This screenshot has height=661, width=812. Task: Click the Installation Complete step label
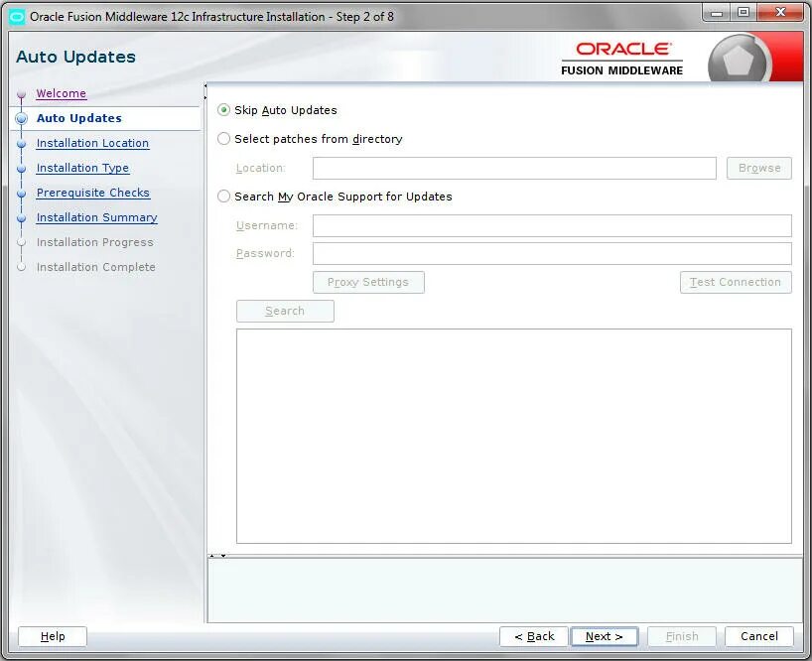[x=96, y=267]
